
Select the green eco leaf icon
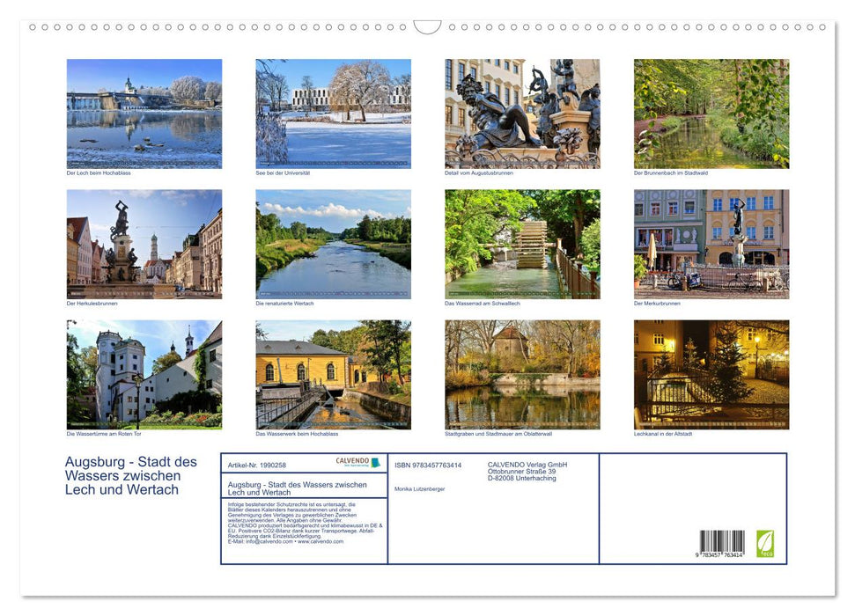pos(763,541)
